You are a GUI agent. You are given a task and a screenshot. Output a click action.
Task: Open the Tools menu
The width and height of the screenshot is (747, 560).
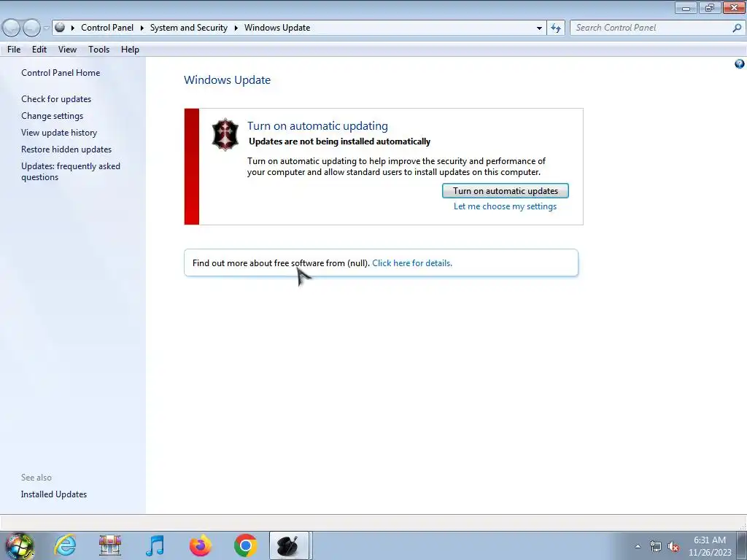pyautogui.click(x=98, y=50)
